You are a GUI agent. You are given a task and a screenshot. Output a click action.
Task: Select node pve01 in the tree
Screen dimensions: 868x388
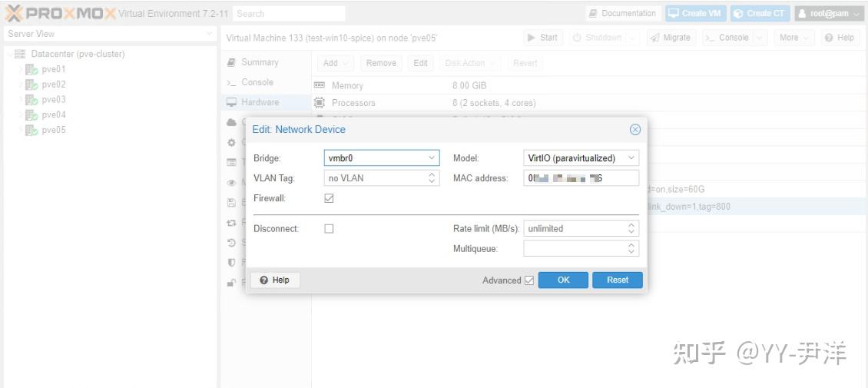coord(54,70)
